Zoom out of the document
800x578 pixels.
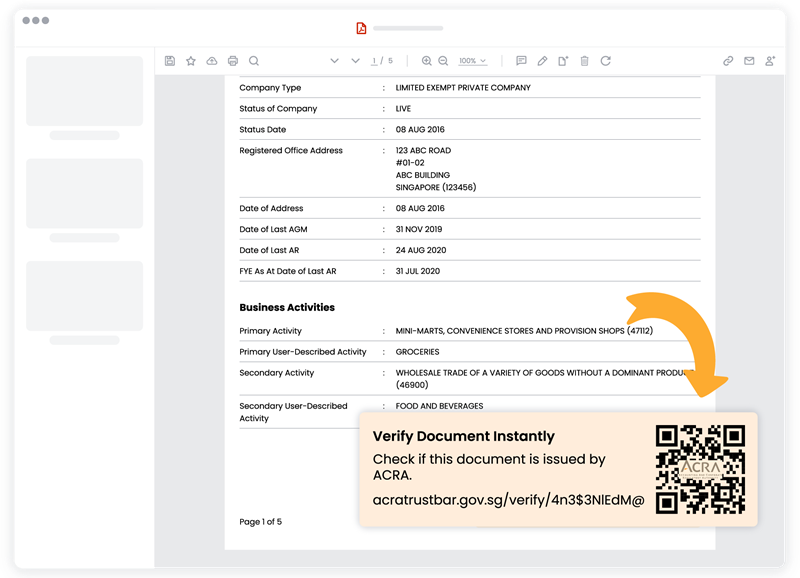click(443, 61)
